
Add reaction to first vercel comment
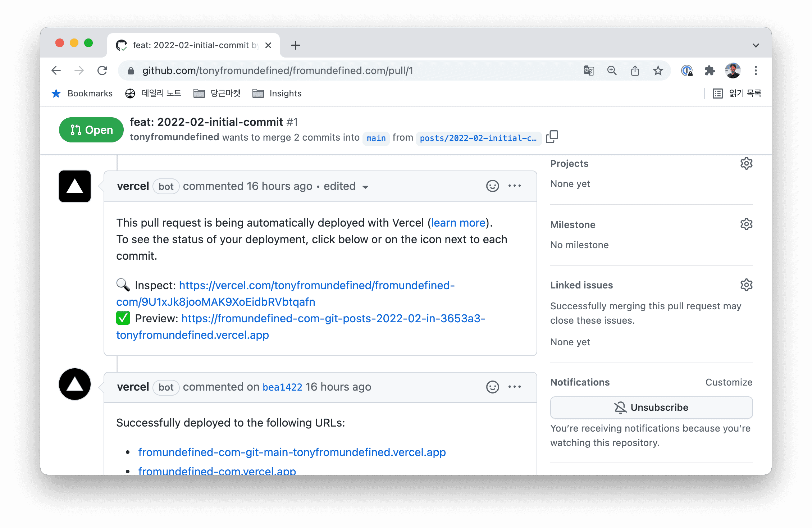click(492, 186)
